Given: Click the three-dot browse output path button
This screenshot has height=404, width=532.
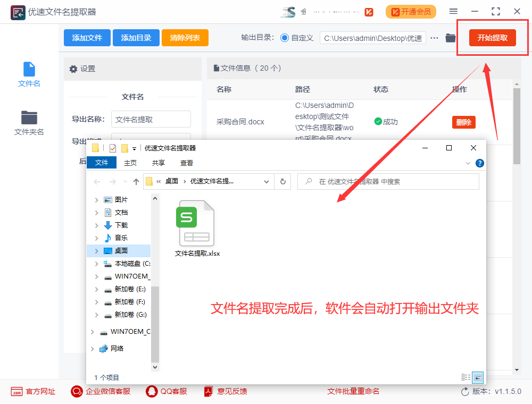Looking at the screenshot, I should (434, 38).
